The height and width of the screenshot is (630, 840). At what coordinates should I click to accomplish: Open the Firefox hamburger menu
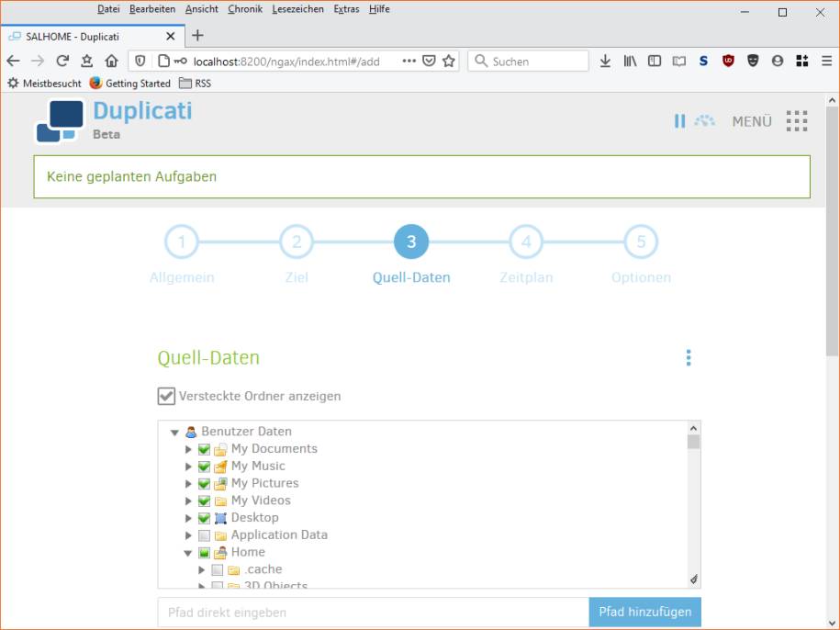(x=826, y=61)
